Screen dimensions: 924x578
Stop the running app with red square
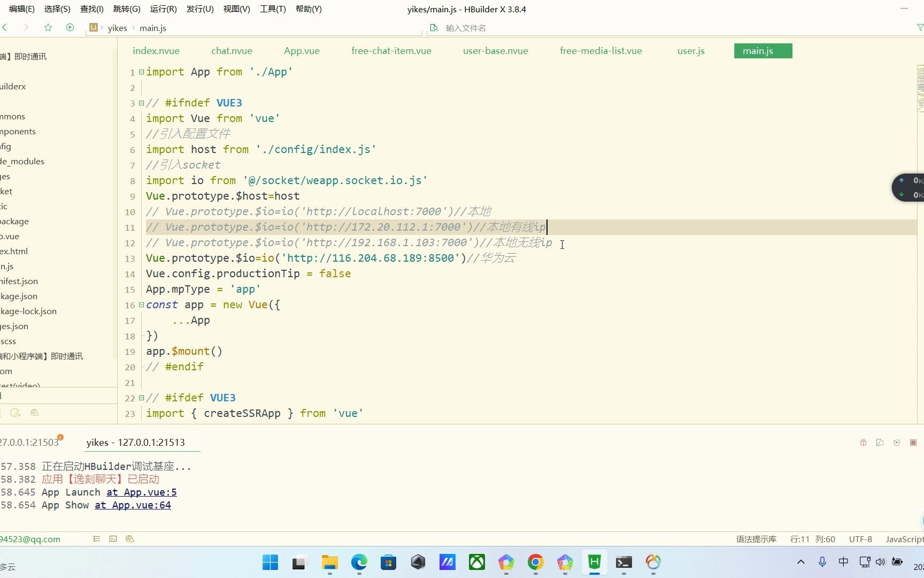pos(913,443)
